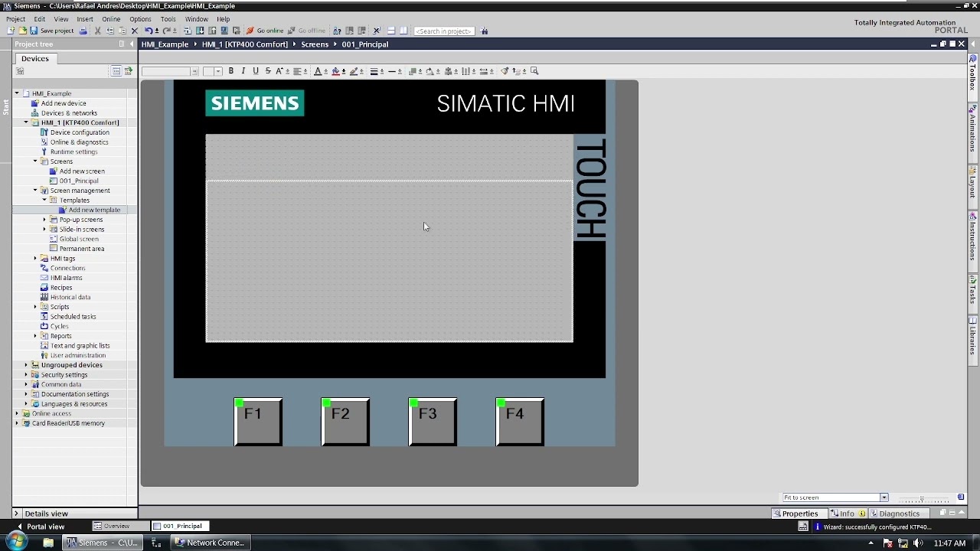
Task: Expand the Scripts folder
Action: click(34, 307)
